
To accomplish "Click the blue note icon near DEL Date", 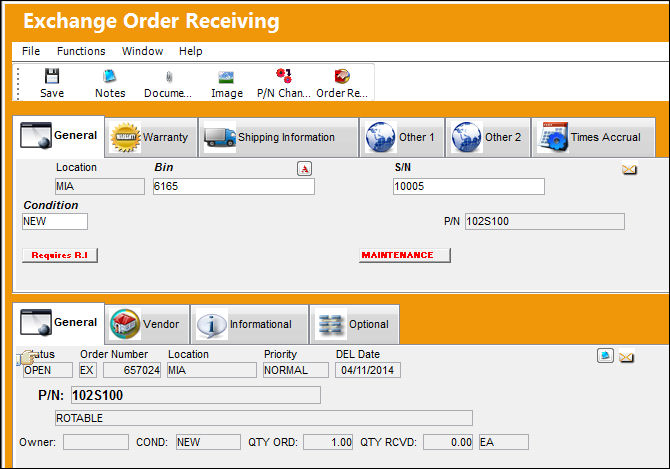I will point(605,355).
